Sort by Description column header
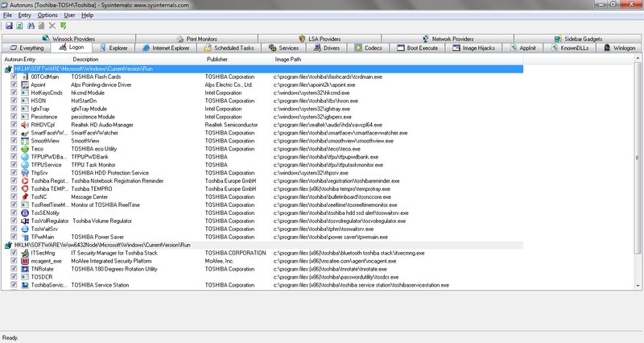Image resolution: width=644 pixels, height=343 pixels. point(86,60)
